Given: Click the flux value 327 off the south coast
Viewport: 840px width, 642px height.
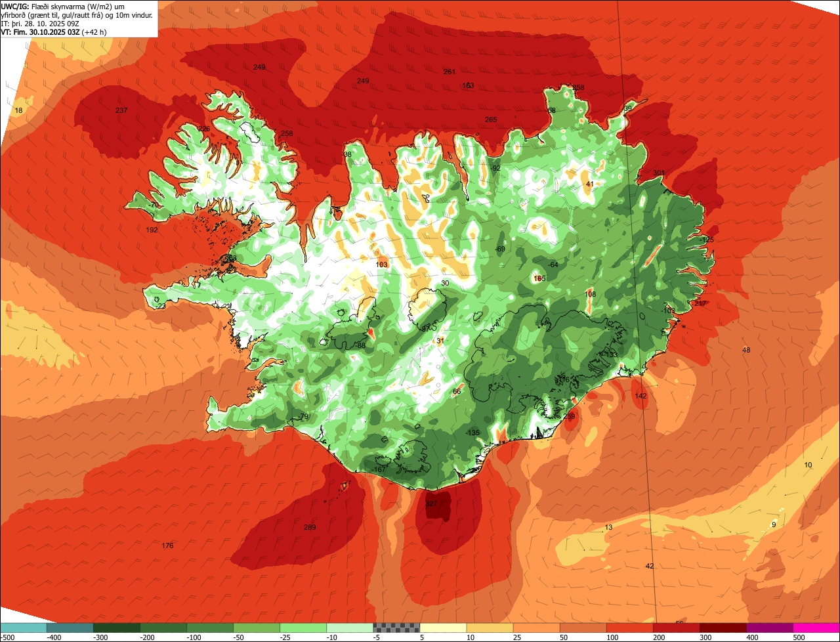Looking at the screenshot, I should pos(431,504).
